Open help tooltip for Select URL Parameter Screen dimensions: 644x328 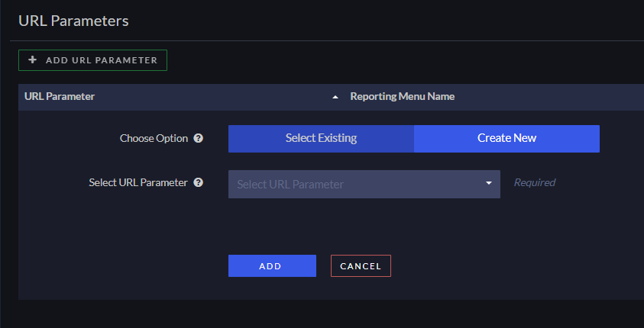pos(199,183)
